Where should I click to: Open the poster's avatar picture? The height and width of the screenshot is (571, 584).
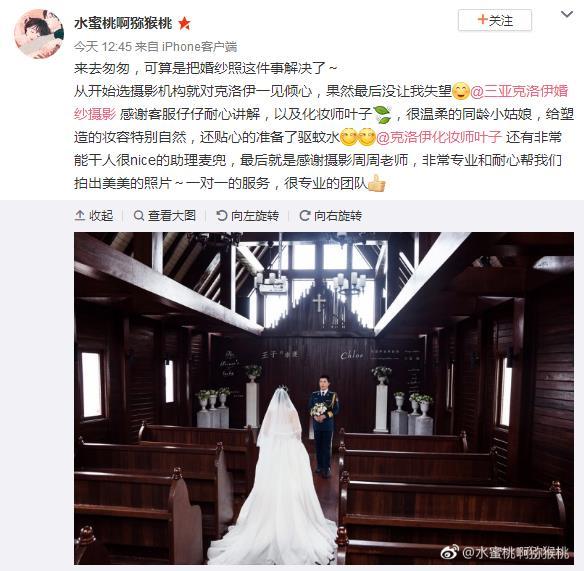point(39,34)
